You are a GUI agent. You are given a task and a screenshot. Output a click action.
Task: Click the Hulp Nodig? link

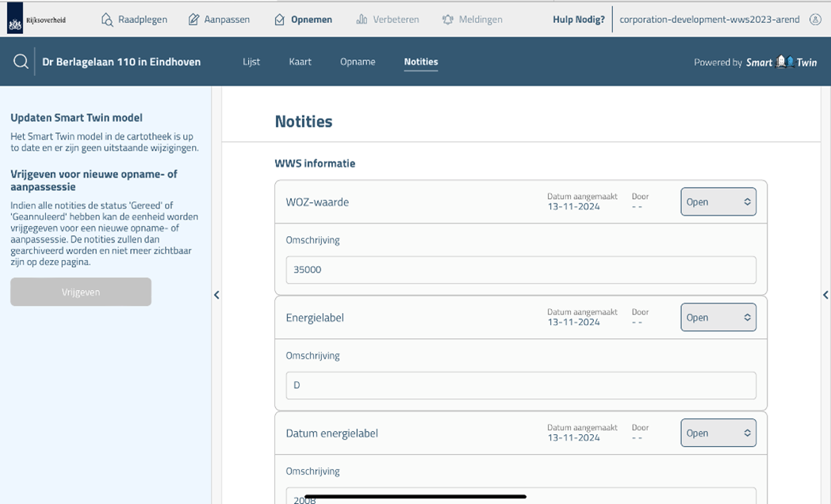(578, 20)
